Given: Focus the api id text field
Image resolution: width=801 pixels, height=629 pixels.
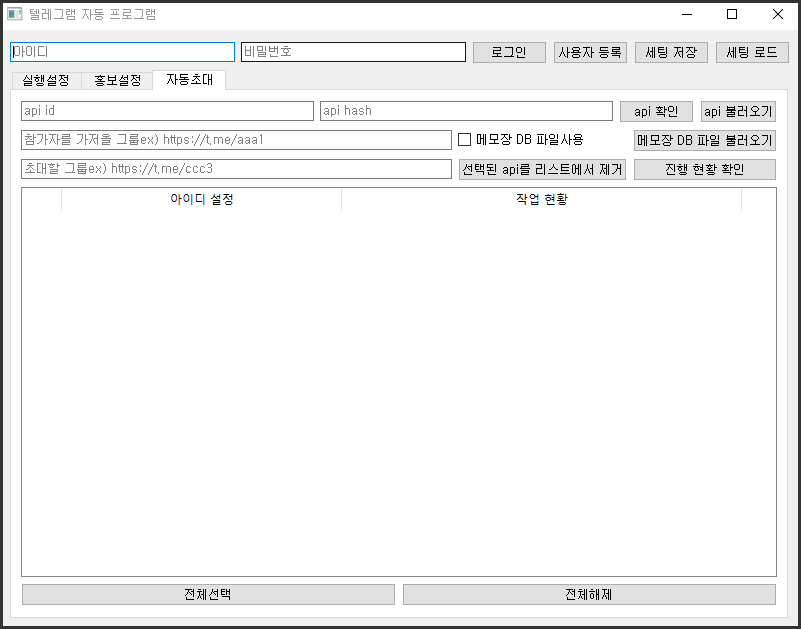Looking at the screenshot, I should (x=167, y=111).
